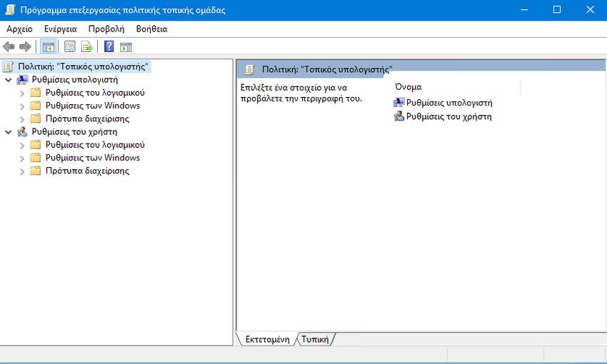
Task: Click the Back arrow in the toolbar
Action: (x=9, y=47)
